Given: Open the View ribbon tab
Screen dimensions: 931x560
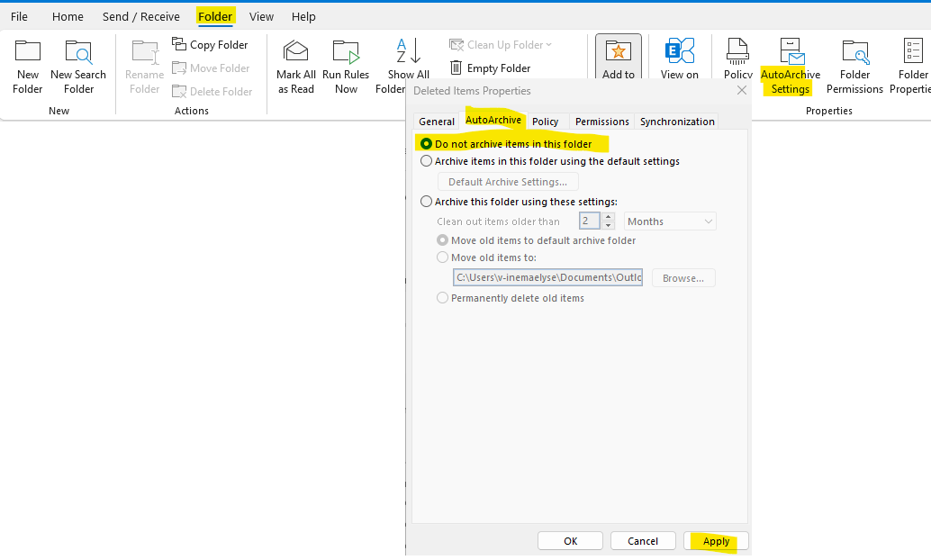Looking at the screenshot, I should 261,16.
